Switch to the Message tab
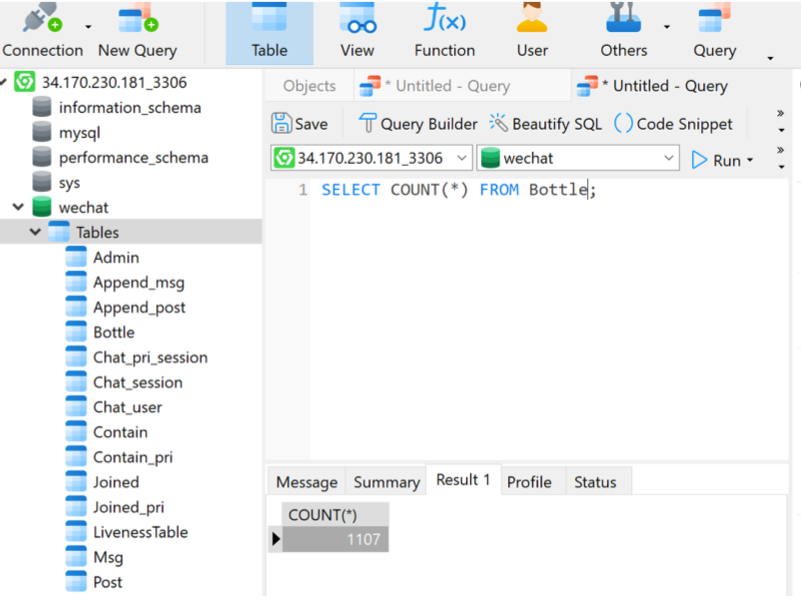 (x=306, y=482)
